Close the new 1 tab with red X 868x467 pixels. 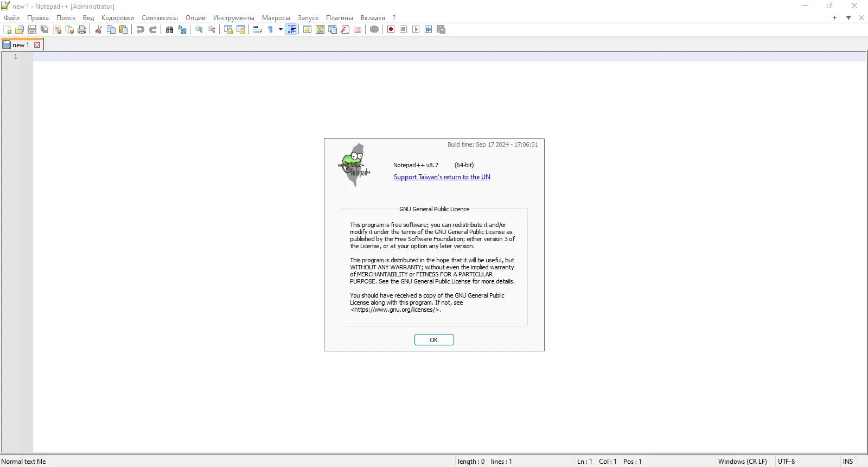[37, 45]
